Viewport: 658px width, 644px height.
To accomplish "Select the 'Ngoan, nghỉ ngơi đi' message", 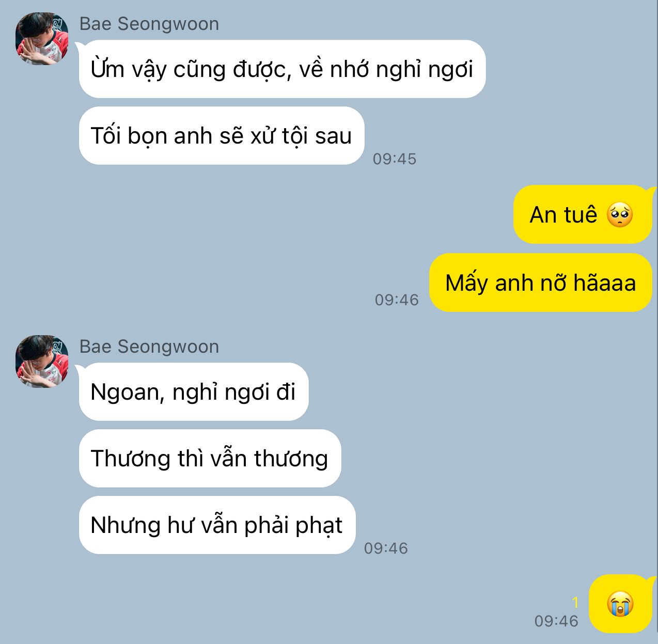I will [x=194, y=391].
